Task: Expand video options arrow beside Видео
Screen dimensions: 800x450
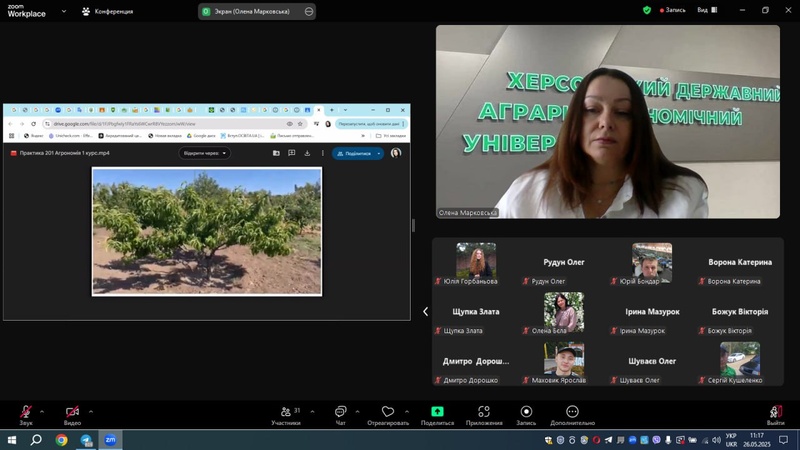Action: click(91, 411)
